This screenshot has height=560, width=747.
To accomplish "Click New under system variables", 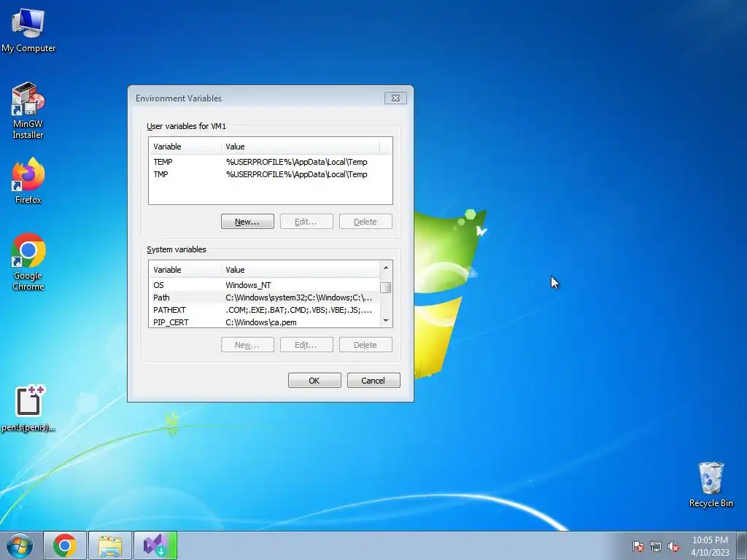I will (247, 345).
